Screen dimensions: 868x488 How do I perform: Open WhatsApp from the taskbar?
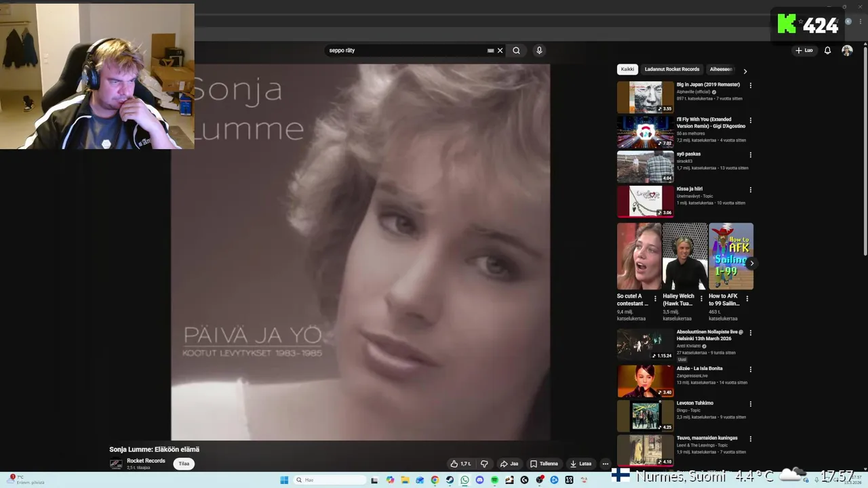465,480
